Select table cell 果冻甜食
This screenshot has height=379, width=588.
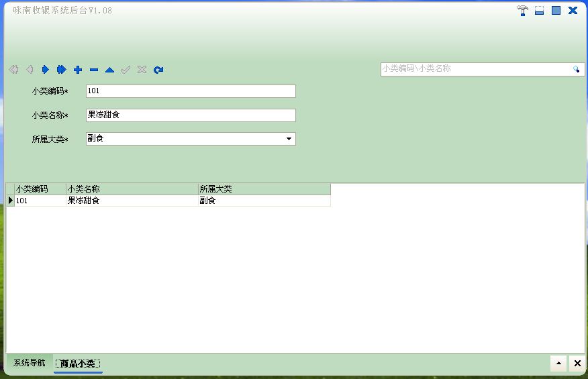pos(132,201)
